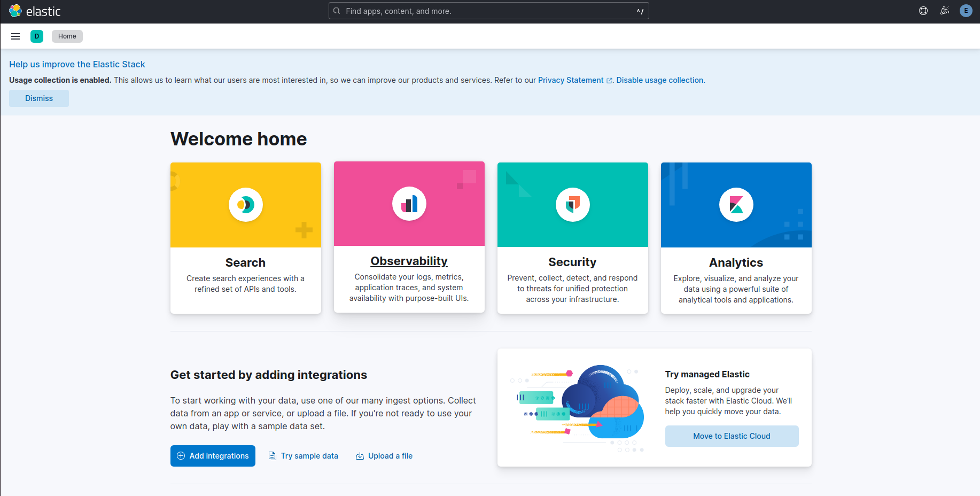Open the Privacy Statement link
The height and width of the screenshot is (496, 980).
point(571,80)
